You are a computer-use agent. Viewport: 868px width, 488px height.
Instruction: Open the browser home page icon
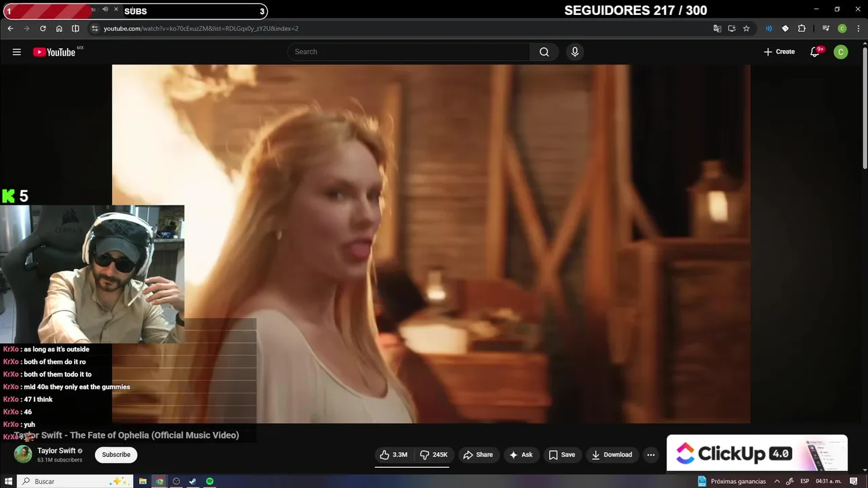(x=59, y=28)
